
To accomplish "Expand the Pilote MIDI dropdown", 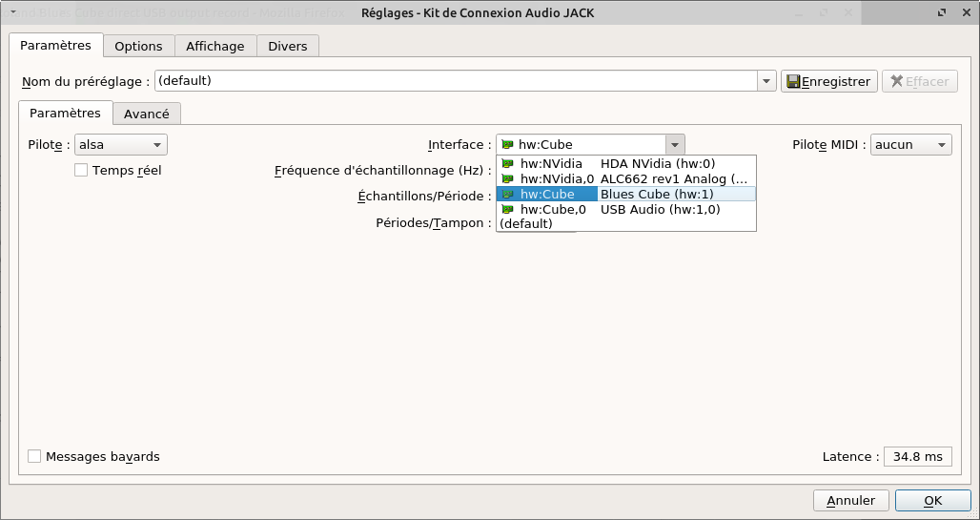I will pos(911,145).
